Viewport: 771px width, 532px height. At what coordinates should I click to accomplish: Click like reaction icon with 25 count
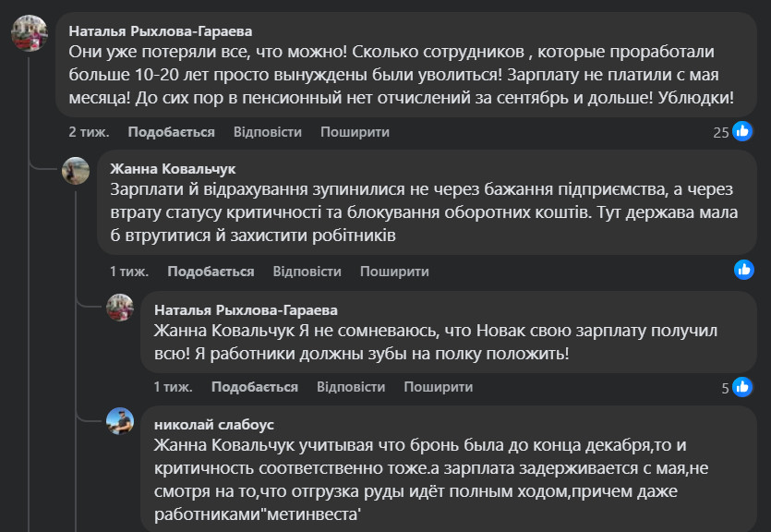pos(742,132)
